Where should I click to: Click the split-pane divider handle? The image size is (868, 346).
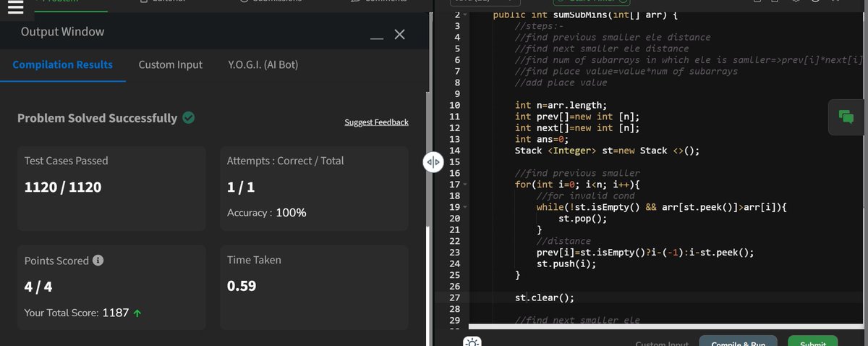click(x=433, y=162)
